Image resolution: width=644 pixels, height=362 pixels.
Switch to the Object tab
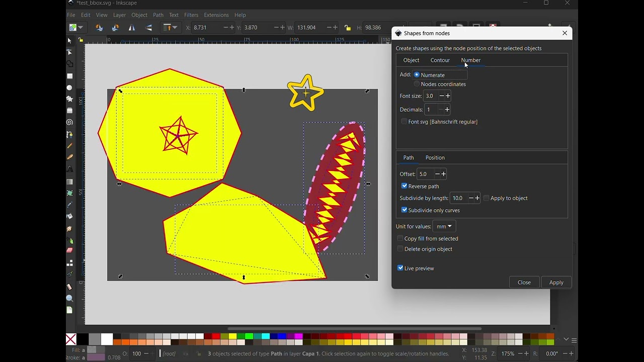tap(411, 60)
